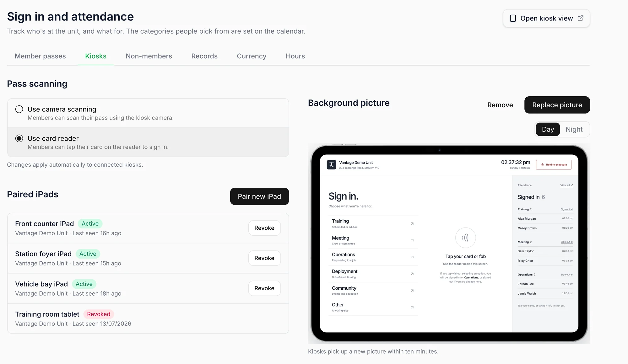The height and width of the screenshot is (364, 628).
Task: Click the Active badge on Front counter iPad
Action: 90,224
